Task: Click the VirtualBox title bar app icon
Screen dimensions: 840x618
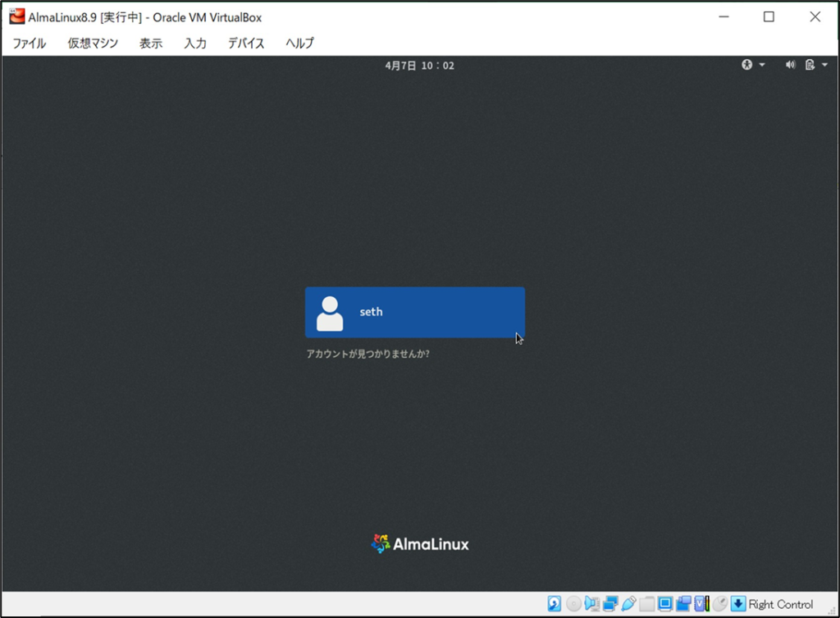Action: coord(16,16)
